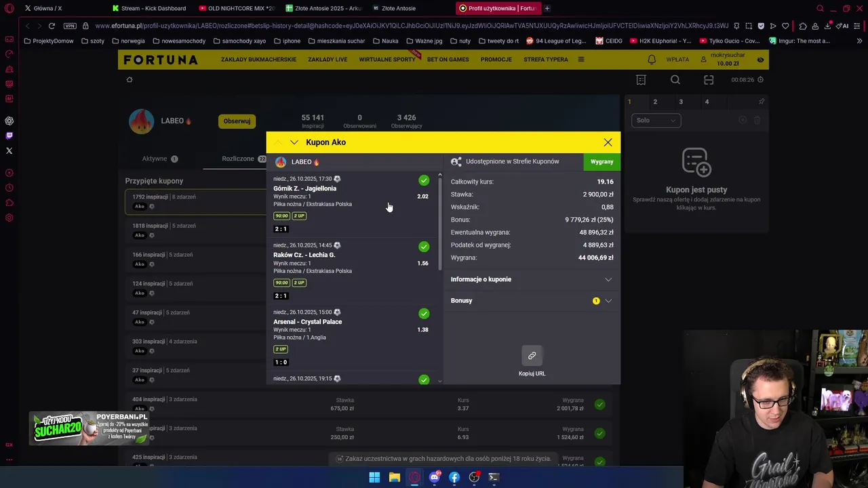
Task: Open Zakłady bukmacherskie menu
Action: [x=258, y=60]
